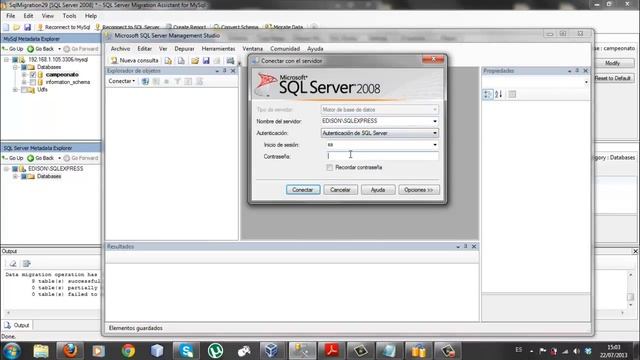The width and height of the screenshot is (640, 360).
Task: Toggle the Udfs folder checkbox in MySql tree
Action: (x=24, y=89)
